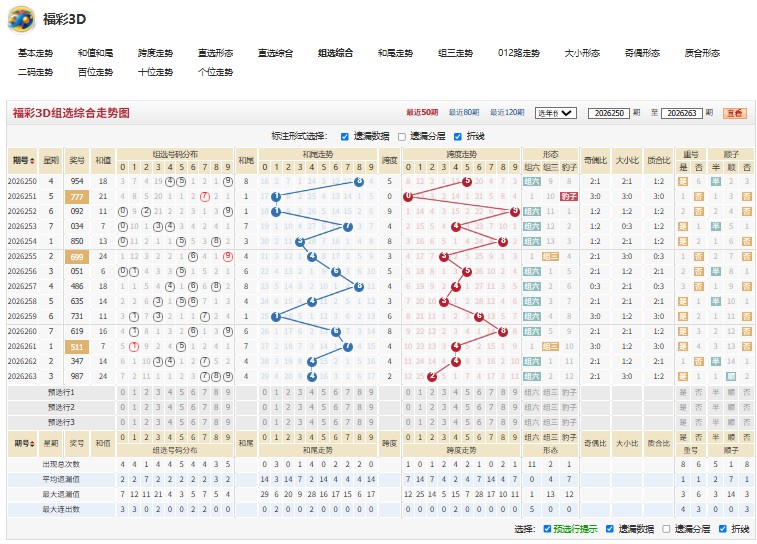This screenshot has height=544, width=757.
Task: Select 组六 in 预选行2 row
Action: coord(532,407)
